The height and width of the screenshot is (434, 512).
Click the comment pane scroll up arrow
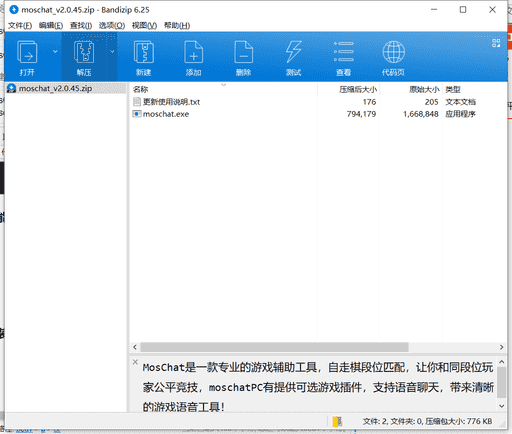[502, 362]
